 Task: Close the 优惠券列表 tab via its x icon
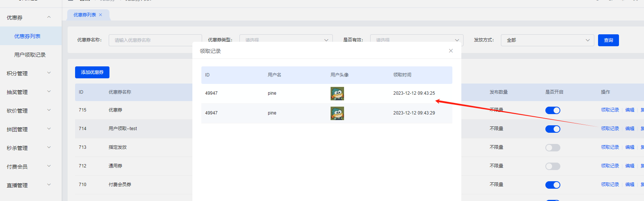pos(100,15)
